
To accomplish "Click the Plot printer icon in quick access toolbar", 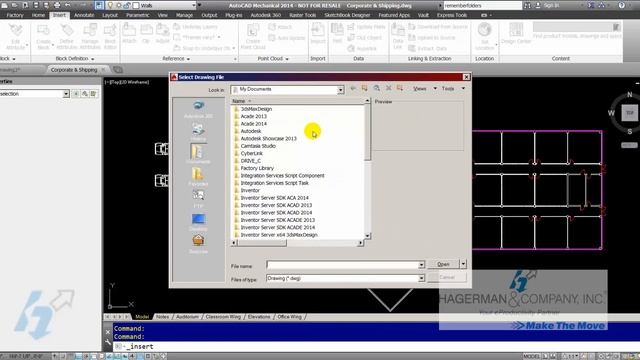I will click(x=57, y=5).
